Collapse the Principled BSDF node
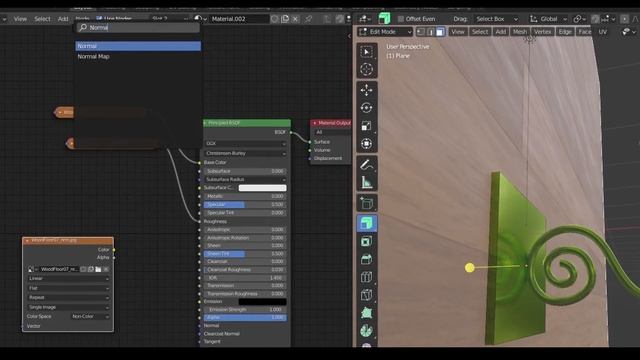This screenshot has width=640, height=360. (205, 123)
